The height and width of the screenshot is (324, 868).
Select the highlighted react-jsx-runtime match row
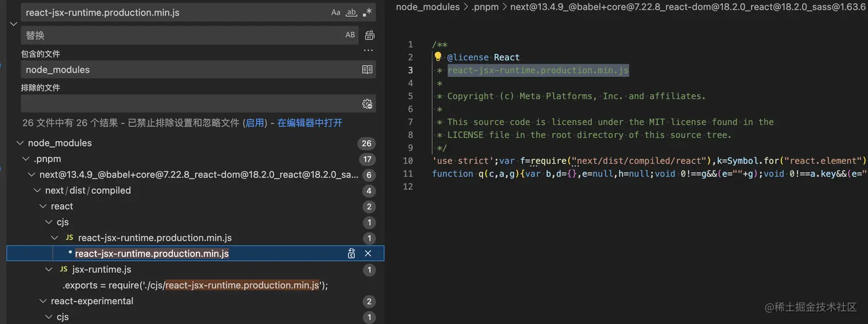coord(195,253)
